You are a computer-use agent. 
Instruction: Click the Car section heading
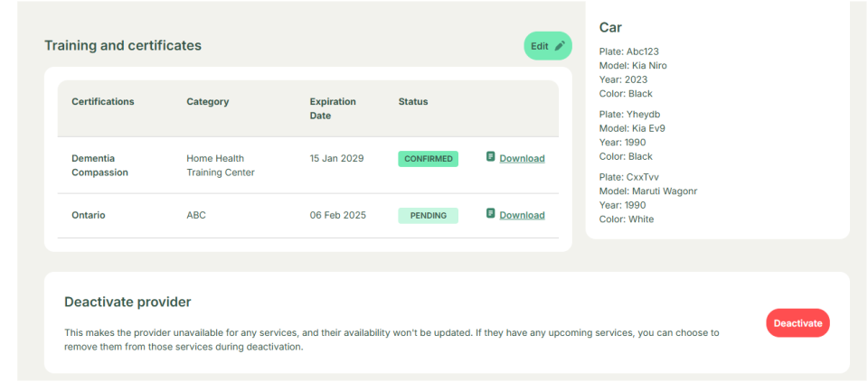(610, 28)
